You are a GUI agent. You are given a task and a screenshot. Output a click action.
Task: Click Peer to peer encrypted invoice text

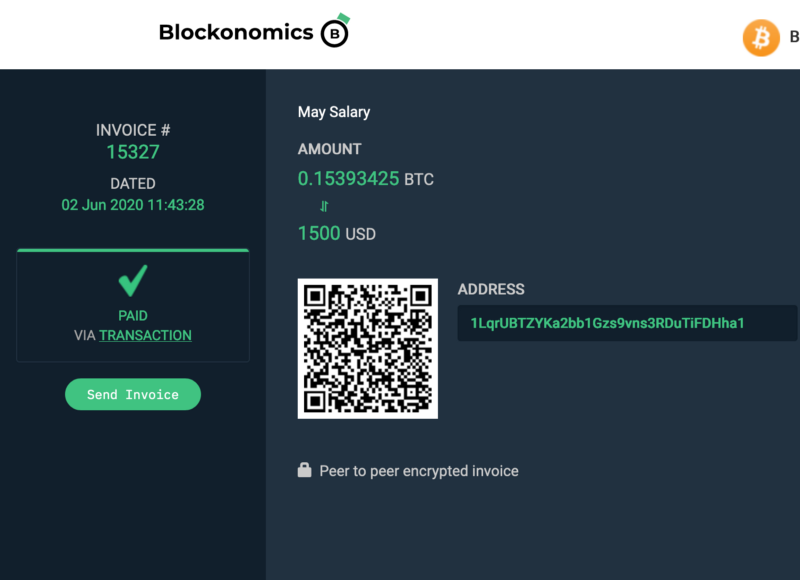(x=419, y=471)
